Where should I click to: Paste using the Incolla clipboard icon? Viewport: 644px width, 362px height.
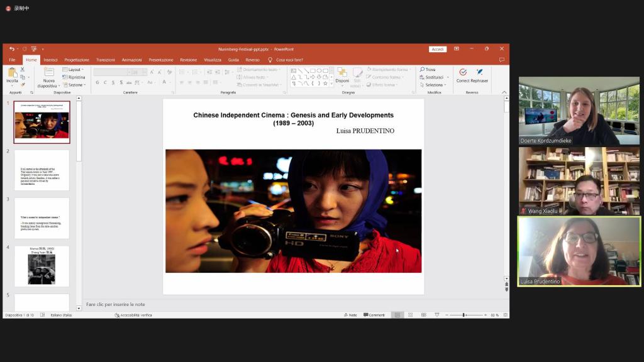click(13, 72)
